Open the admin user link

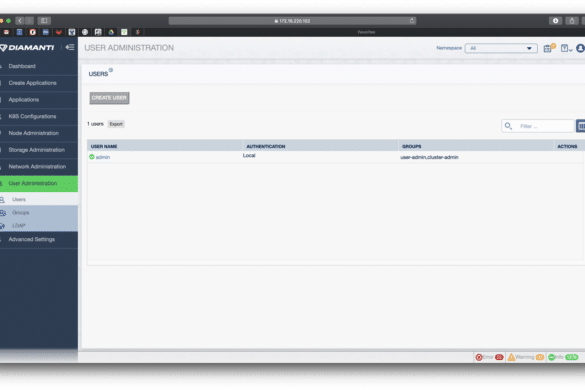(103, 157)
